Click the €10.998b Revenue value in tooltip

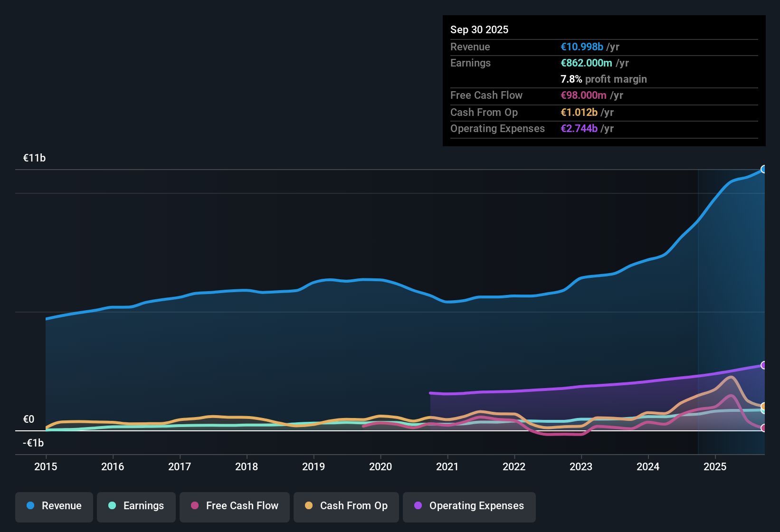click(581, 47)
